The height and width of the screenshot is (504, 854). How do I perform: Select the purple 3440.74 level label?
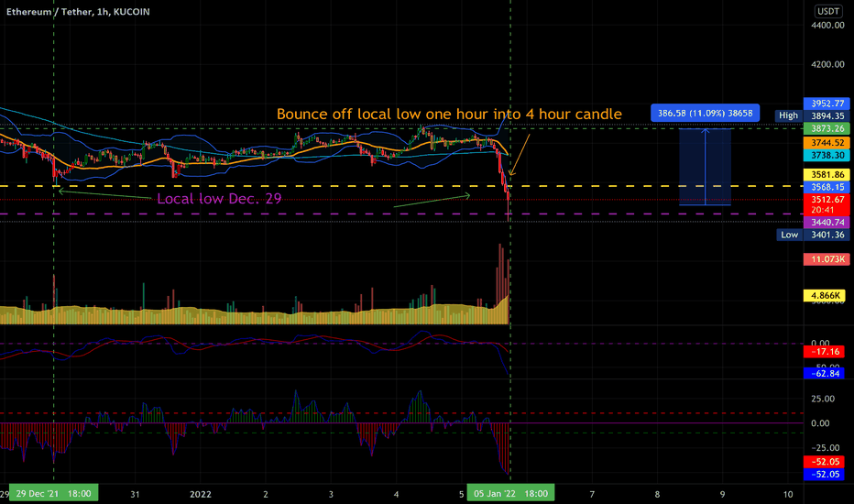[827, 223]
